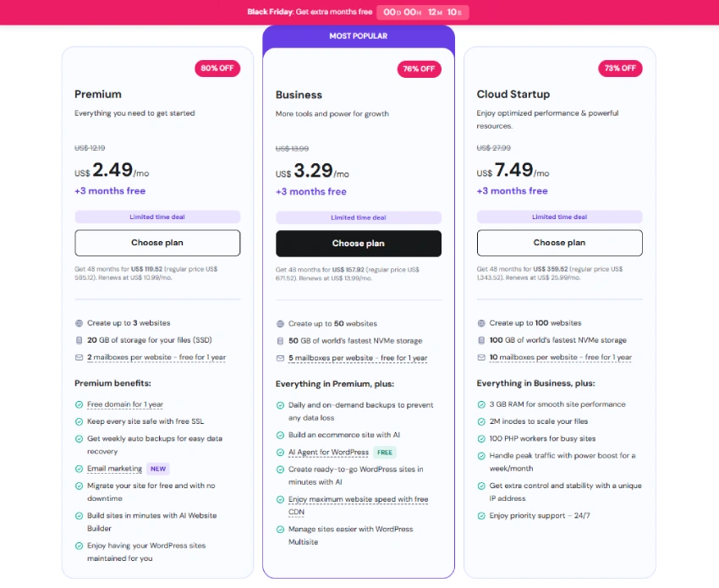Open the Email marketing link
719x588 pixels.
pyautogui.click(x=114, y=468)
